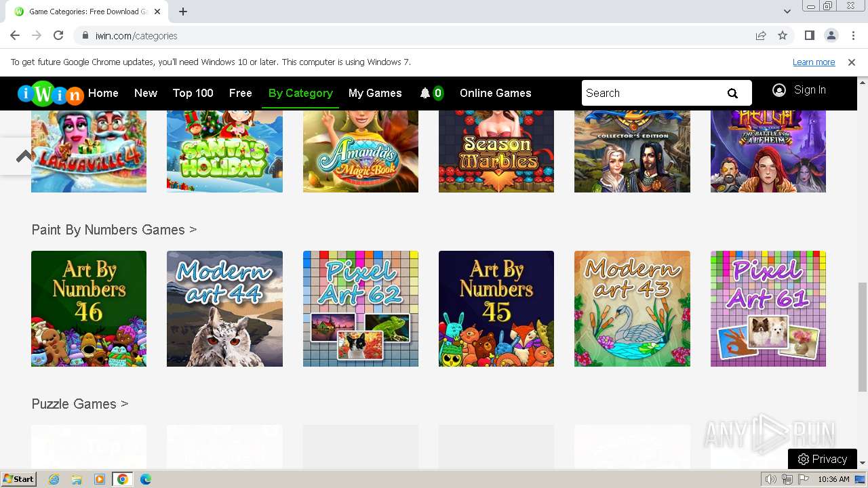Click the share page icon
The height and width of the screenshot is (488, 868).
[761, 35]
